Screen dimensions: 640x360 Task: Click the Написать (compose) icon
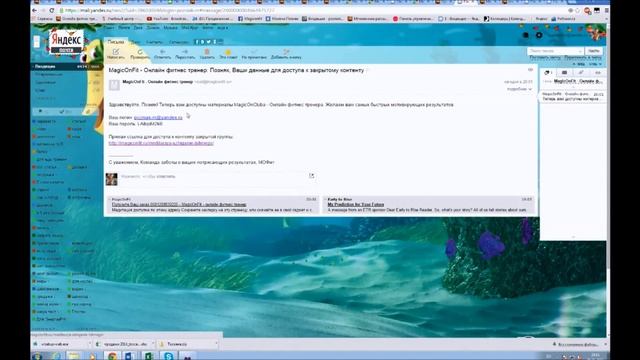(116, 51)
